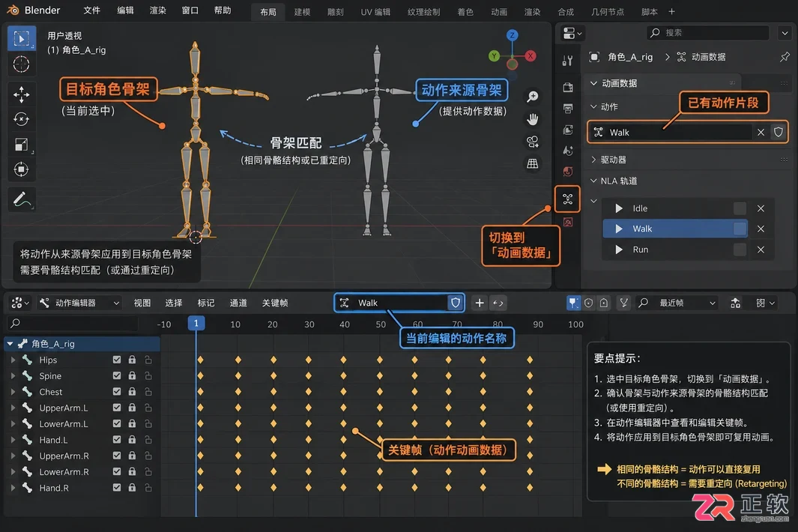Viewport: 798px width, 532px height.
Task: Toggle Chest channel checkbox
Action: (x=117, y=391)
